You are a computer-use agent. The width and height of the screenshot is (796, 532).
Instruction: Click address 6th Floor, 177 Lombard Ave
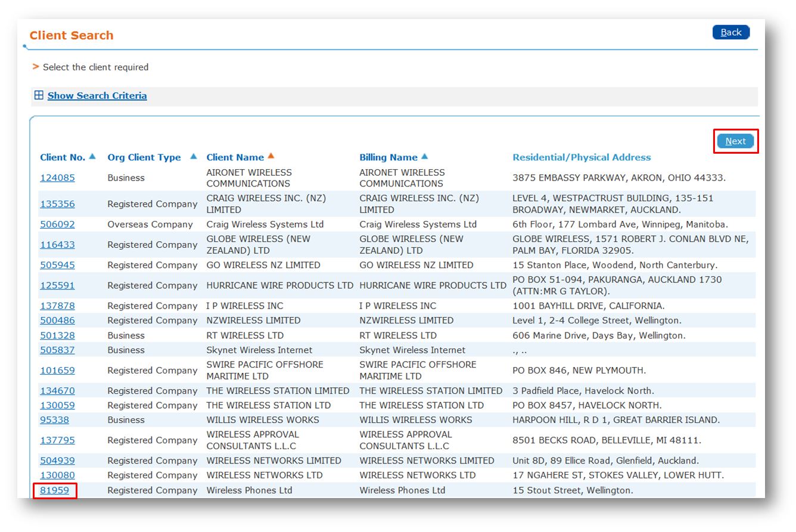click(620, 224)
